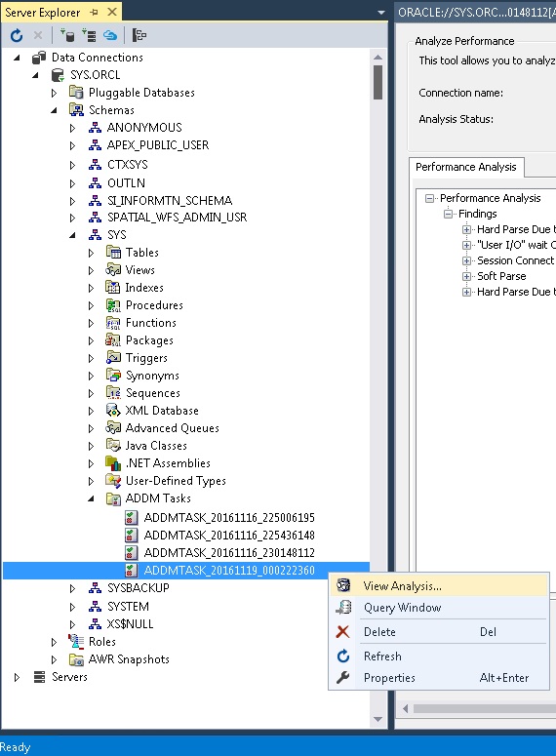Viewport: 556px width, 756px height.
Task: Select the Data Connections node icon
Action: (x=39, y=58)
